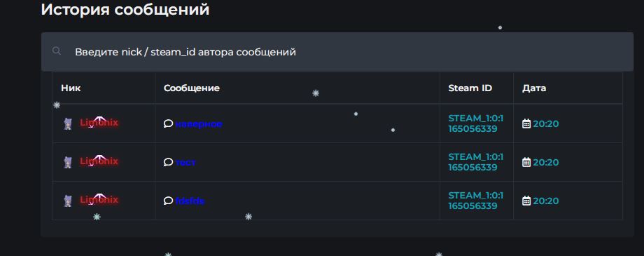The height and width of the screenshot is (256, 644).
Task: Open Limonix nickname in third row
Action: pos(99,200)
